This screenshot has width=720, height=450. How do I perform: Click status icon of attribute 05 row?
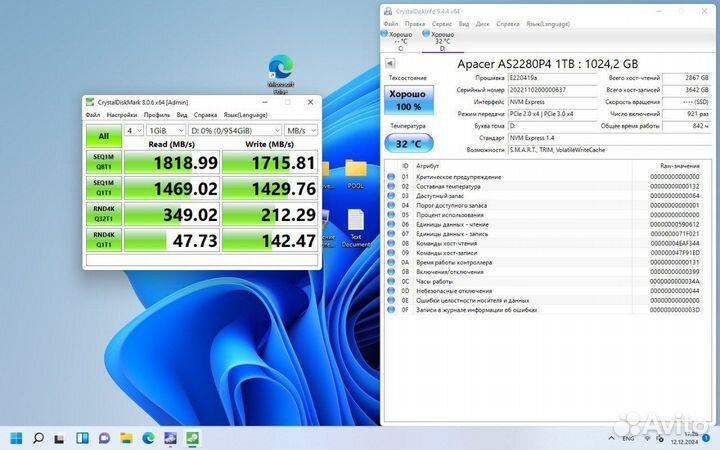(x=391, y=214)
